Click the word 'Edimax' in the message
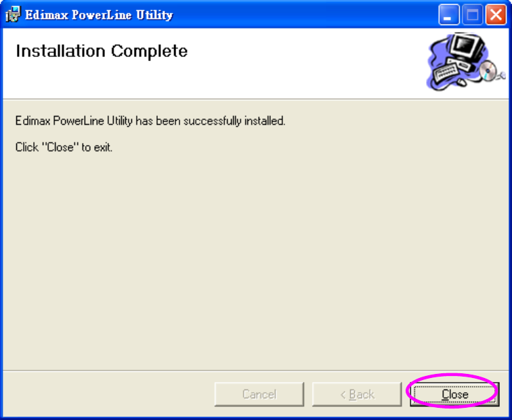 [33, 121]
